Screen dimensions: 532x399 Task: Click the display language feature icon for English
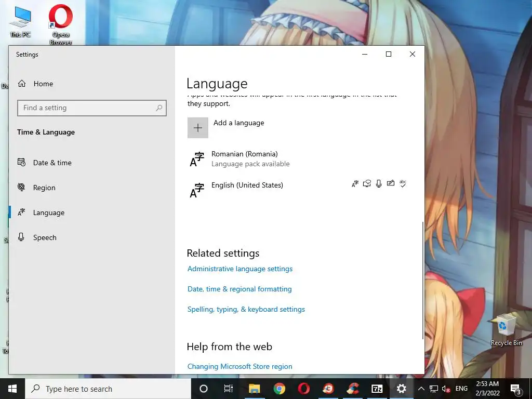[355, 184]
